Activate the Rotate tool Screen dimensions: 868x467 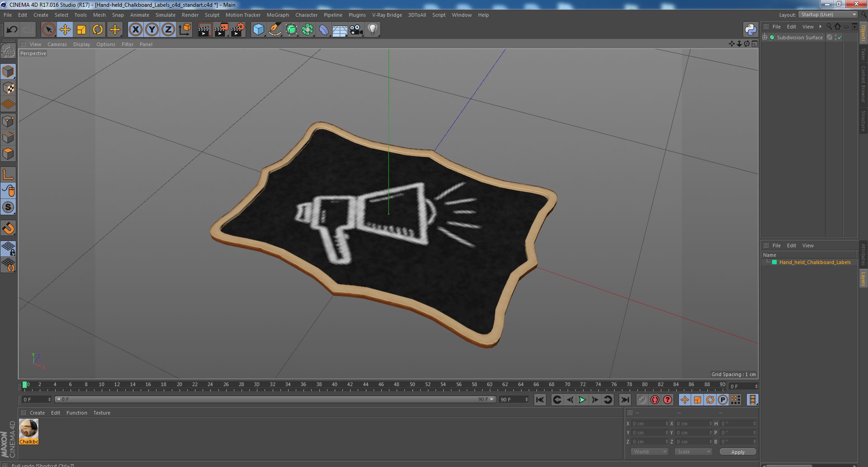point(97,30)
